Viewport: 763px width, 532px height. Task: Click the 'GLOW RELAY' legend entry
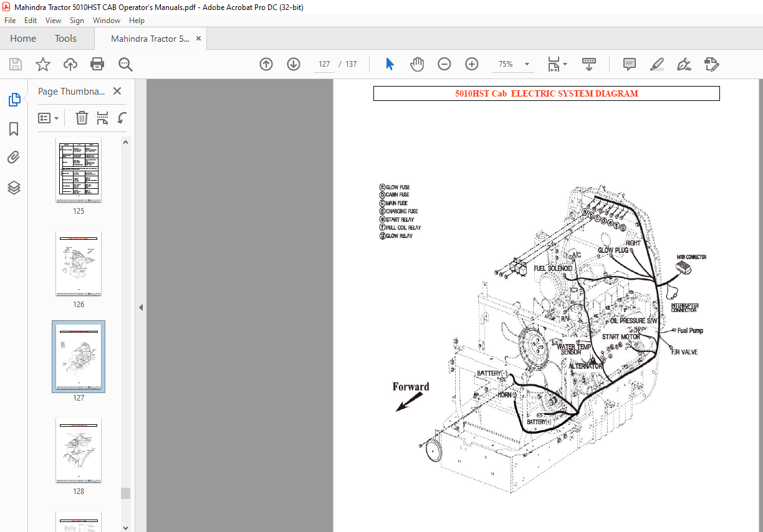click(x=399, y=235)
